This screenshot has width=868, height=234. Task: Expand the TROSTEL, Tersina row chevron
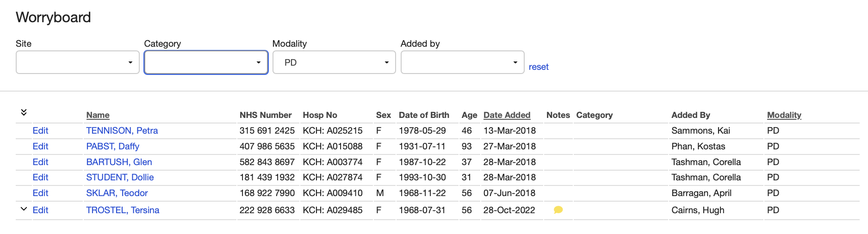pyautogui.click(x=24, y=209)
